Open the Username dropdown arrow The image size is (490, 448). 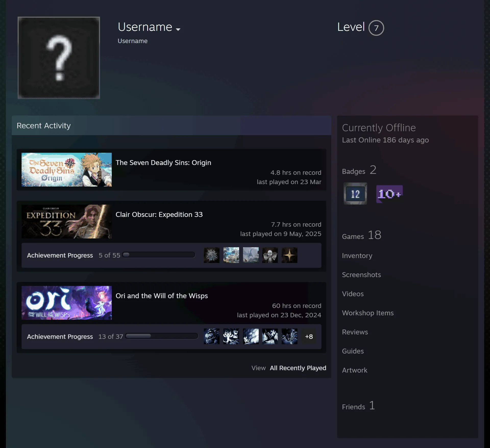click(178, 29)
